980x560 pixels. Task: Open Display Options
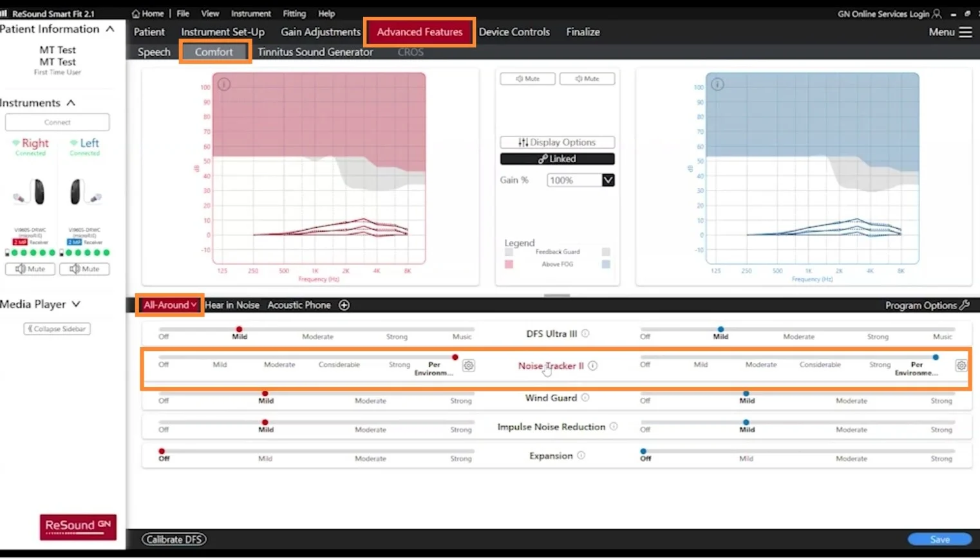[x=557, y=142]
